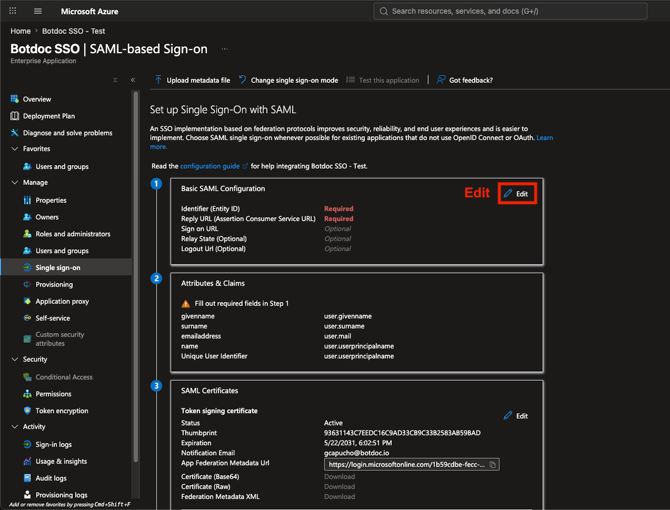Click the Application proxy icon
The width and height of the screenshot is (670, 510).
[x=27, y=301]
